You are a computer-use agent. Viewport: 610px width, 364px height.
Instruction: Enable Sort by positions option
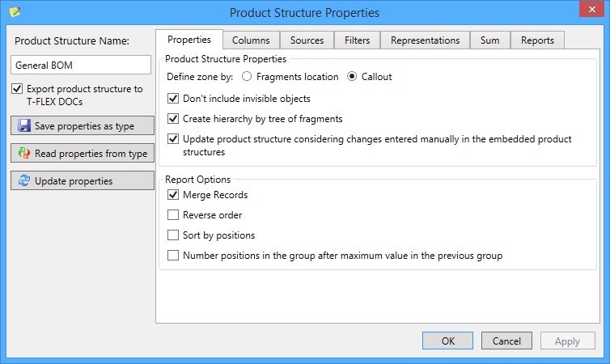click(173, 235)
